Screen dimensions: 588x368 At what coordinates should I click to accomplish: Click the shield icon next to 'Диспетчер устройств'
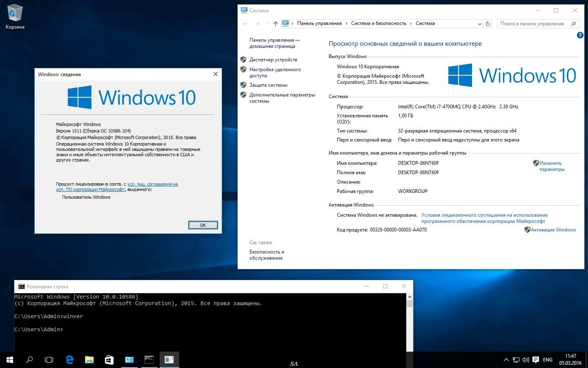243,60
